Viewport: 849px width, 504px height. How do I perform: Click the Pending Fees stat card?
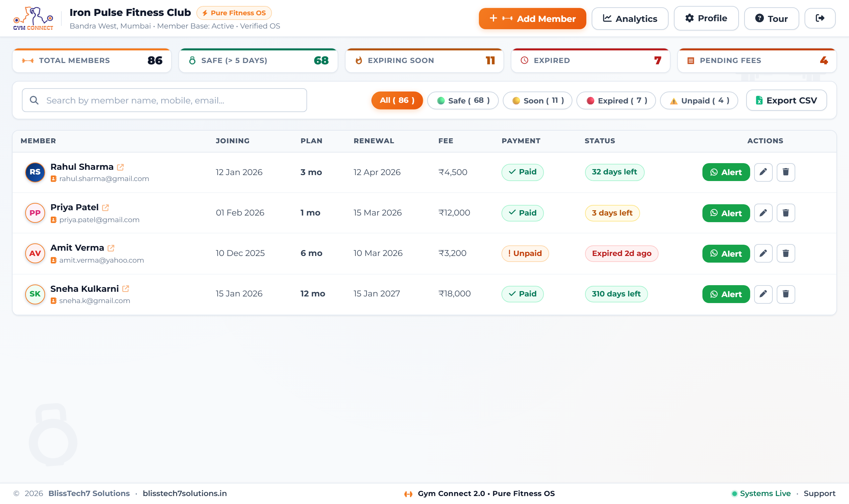(x=757, y=60)
